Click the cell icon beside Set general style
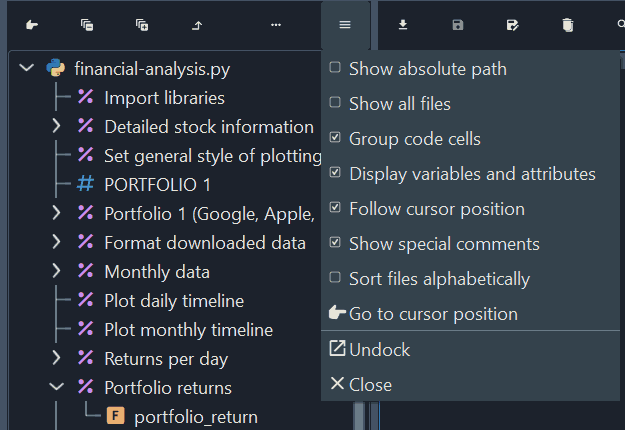 (x=86, y=155)
